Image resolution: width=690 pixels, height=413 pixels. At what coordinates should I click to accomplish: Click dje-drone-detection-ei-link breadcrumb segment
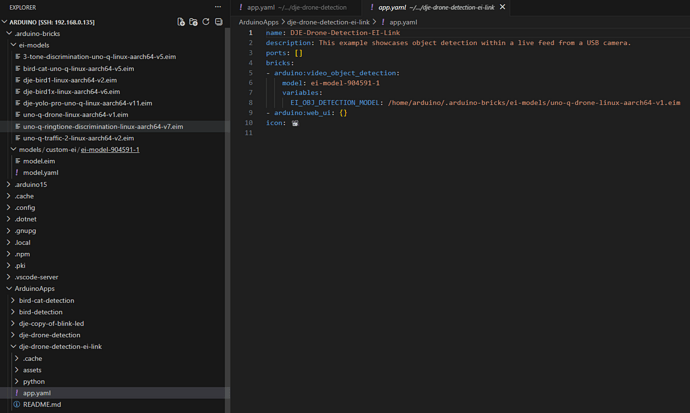pos(329,22)
